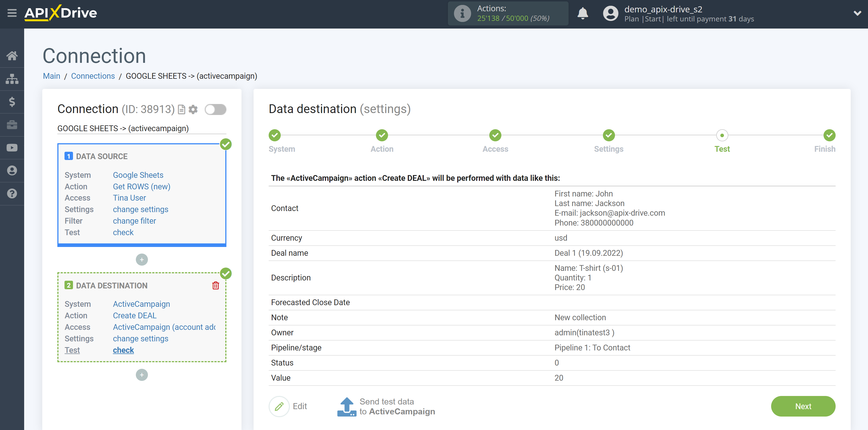Open the connection settings gear

193,109
